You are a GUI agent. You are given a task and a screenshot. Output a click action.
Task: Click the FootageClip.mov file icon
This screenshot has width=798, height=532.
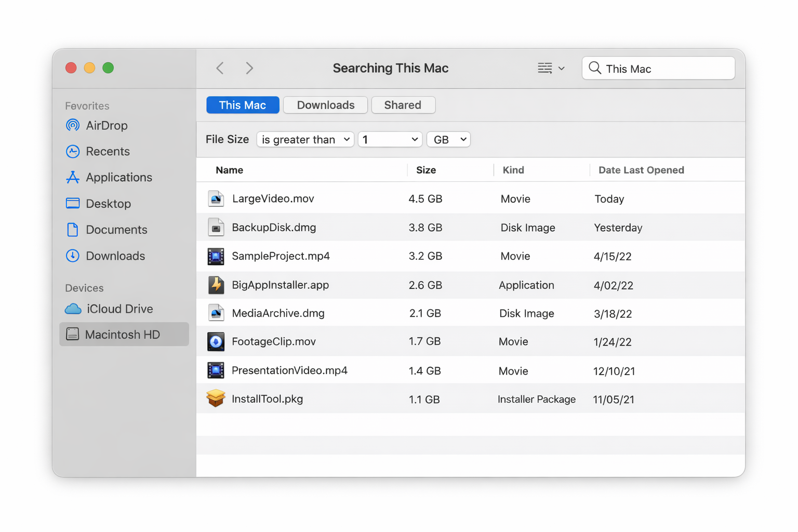coord(216,341)
